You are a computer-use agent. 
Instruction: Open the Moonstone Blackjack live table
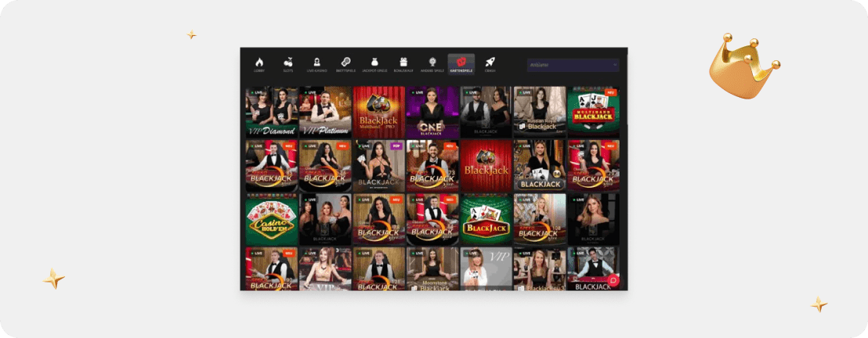click(x=432, y=270)
